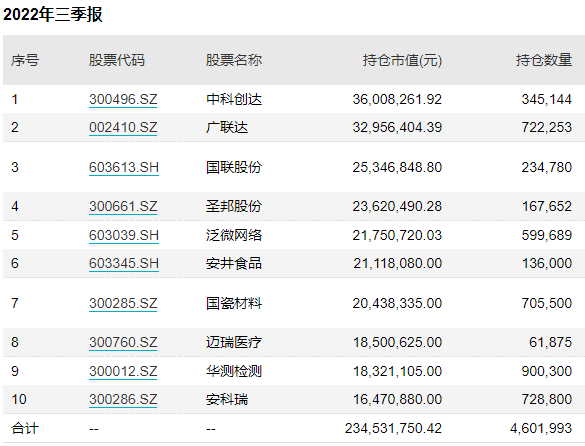585x446 pixels.
Task: Open stock code link 603039.SH
Action: click(x=124, y=236)
